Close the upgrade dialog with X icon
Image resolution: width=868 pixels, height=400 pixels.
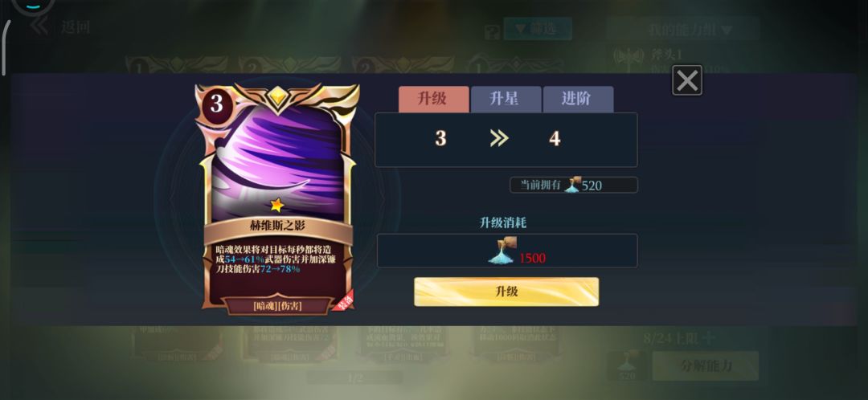(x=687, y=81)
